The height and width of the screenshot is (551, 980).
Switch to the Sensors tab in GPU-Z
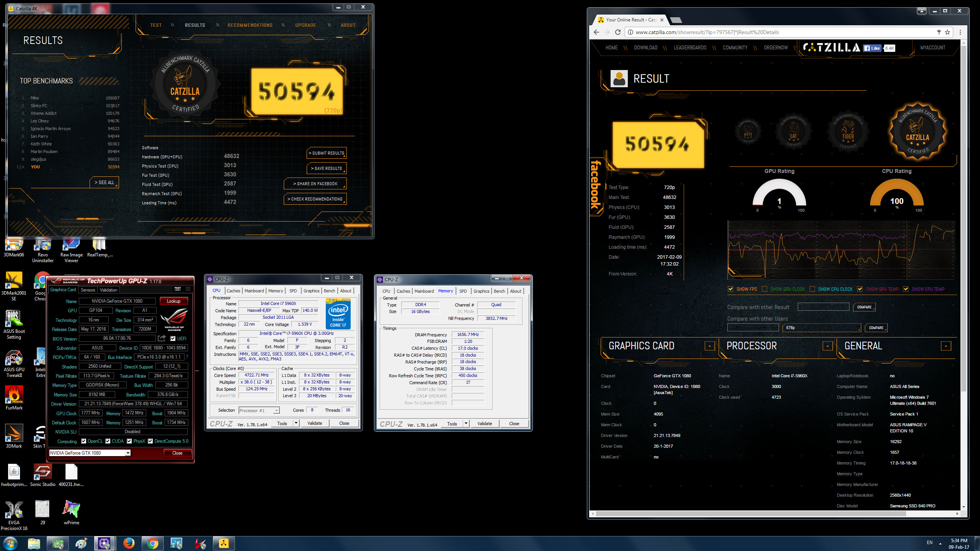tap(88, 290)
